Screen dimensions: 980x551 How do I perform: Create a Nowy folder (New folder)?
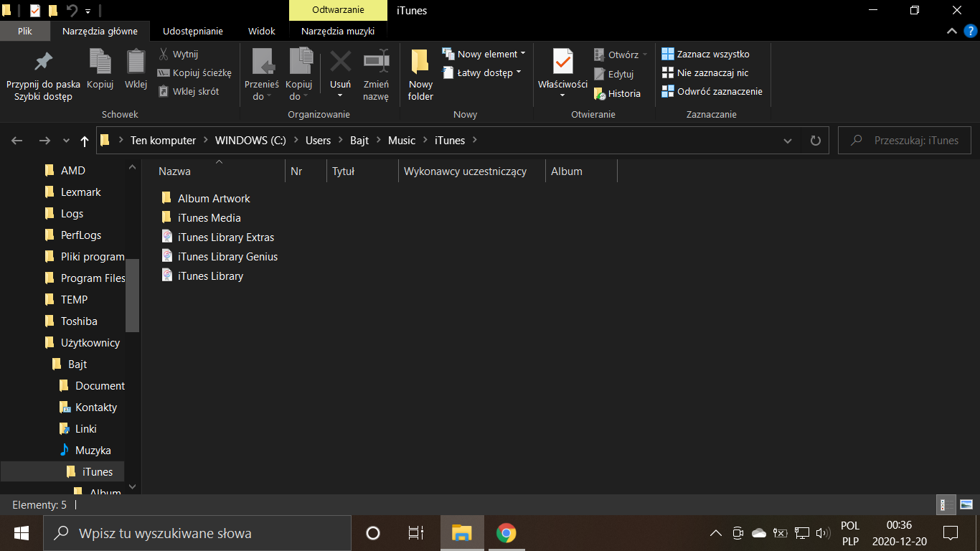(420, 75)
